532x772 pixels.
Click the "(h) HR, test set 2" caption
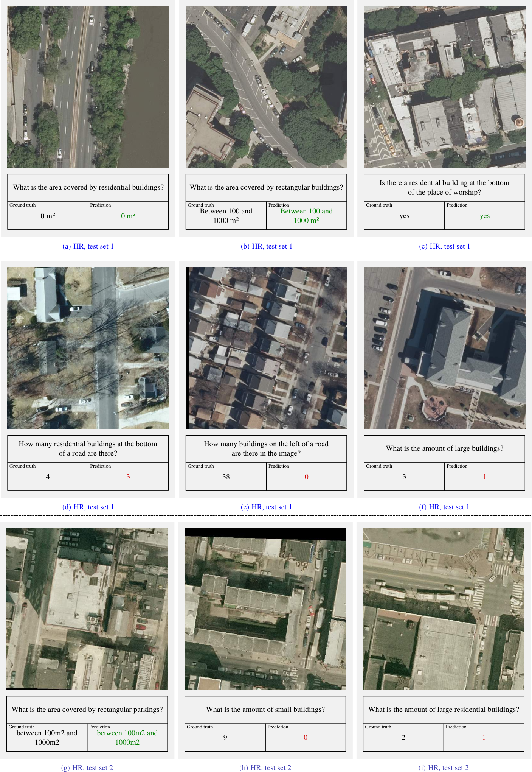click(265, 768)
